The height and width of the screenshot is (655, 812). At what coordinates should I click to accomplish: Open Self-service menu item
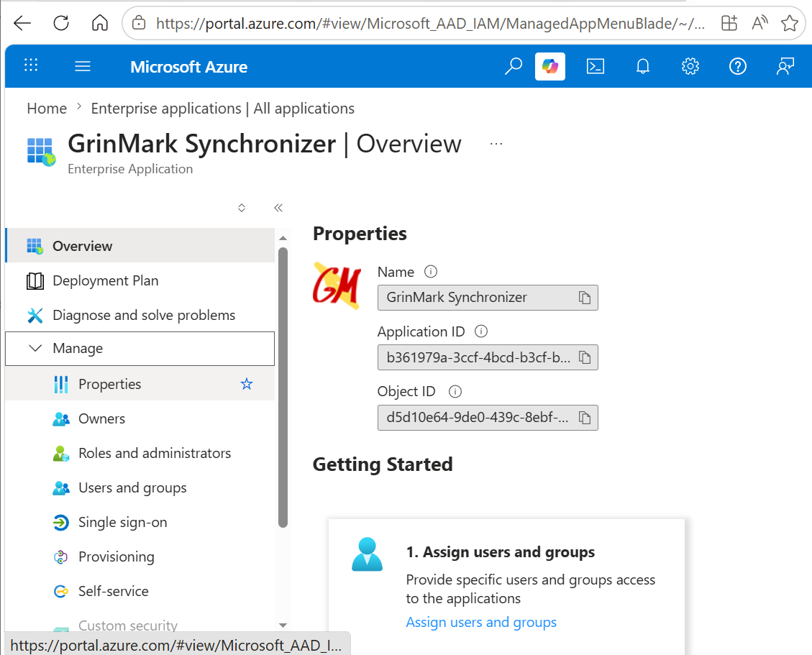click(140, 591)
